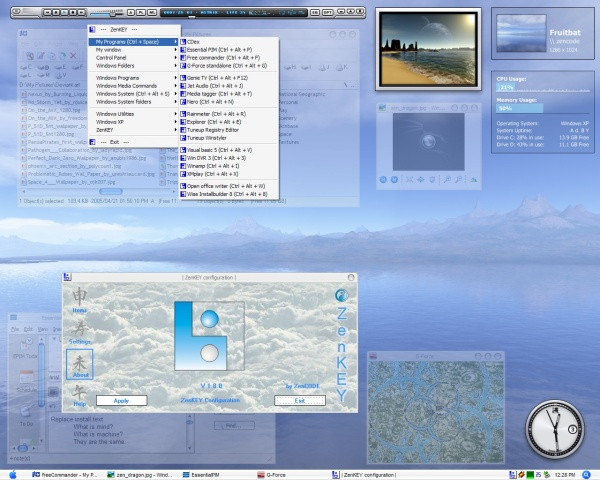600x480 pixels.
Task: Launch Jet Audio menu entry
Action: [228, 86]
